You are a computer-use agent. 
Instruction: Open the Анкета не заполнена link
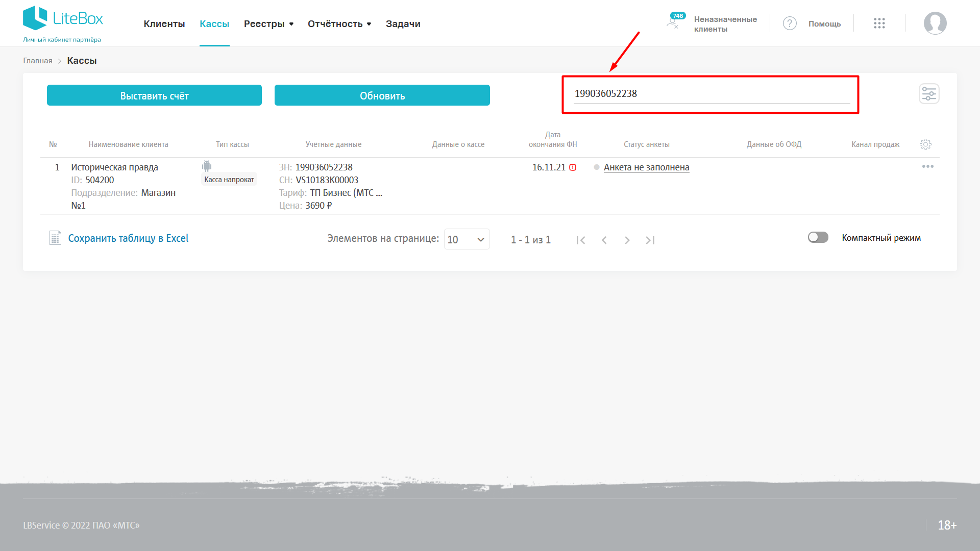click(646, 167)
